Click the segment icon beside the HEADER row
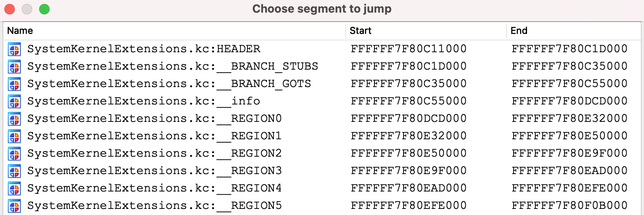The width and height of the screenshot is (644, 215). 14,49
